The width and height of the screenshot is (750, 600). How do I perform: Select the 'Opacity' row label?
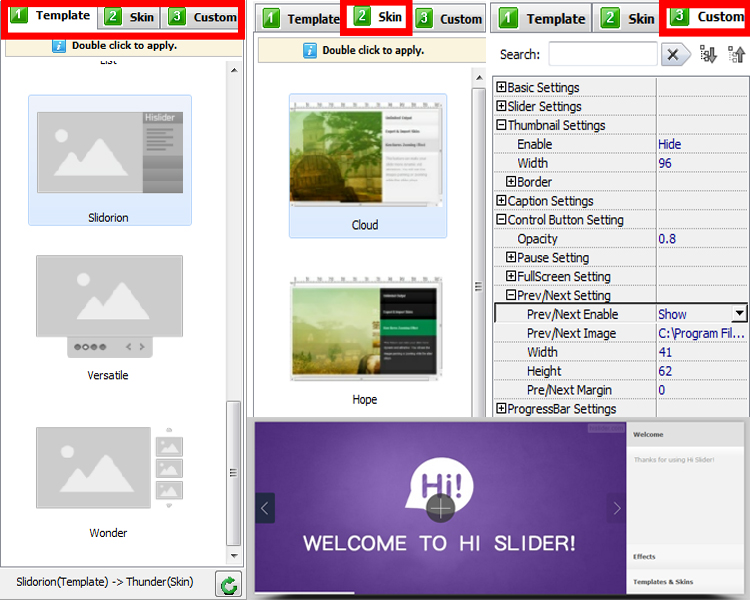coord(537,239)
